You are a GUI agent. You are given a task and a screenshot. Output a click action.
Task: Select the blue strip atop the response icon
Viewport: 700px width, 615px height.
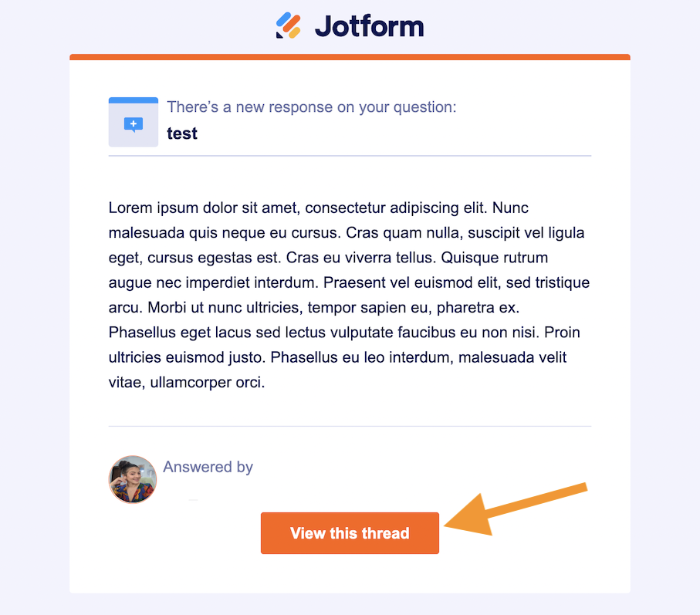click(134, 100)
